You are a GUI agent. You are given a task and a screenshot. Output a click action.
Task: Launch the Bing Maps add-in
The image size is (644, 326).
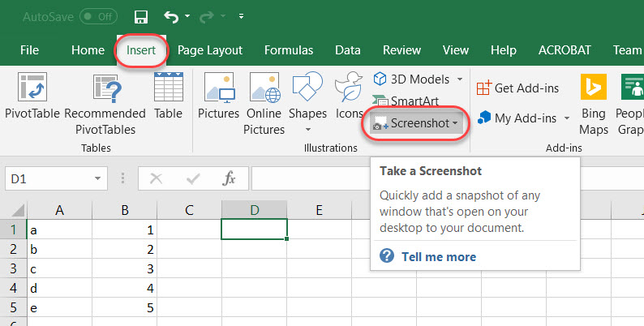click(x=594, y=105)
